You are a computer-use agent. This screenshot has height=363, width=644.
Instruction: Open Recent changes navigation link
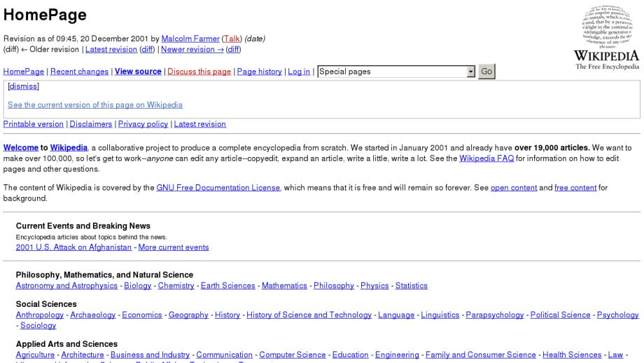pos(79,71)
